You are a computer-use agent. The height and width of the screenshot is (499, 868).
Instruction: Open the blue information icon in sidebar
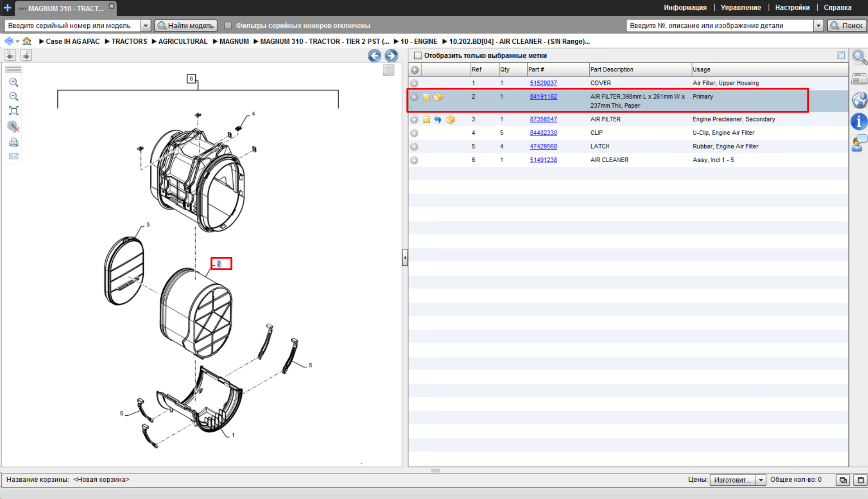(x=859, y=121)
